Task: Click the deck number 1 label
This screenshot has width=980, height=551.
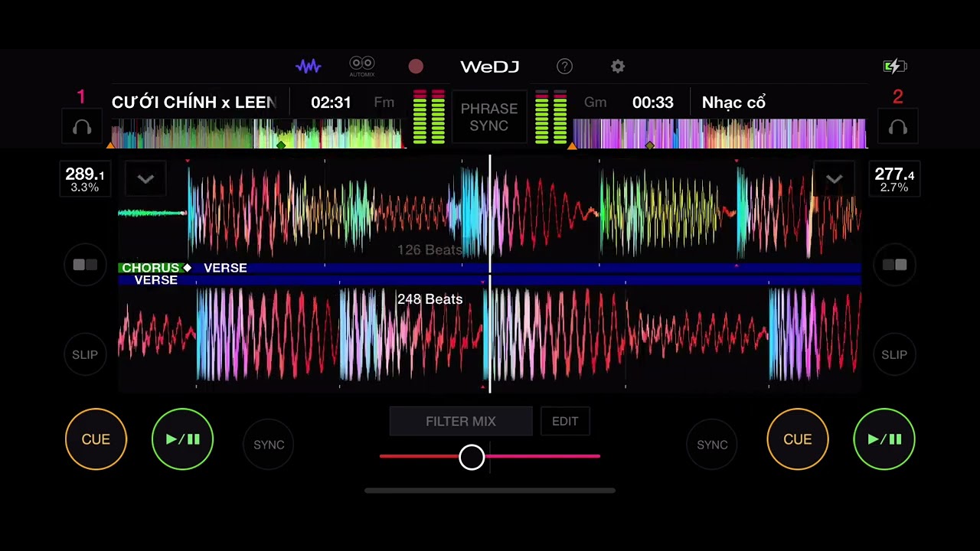Action: [x=81, y=97]
